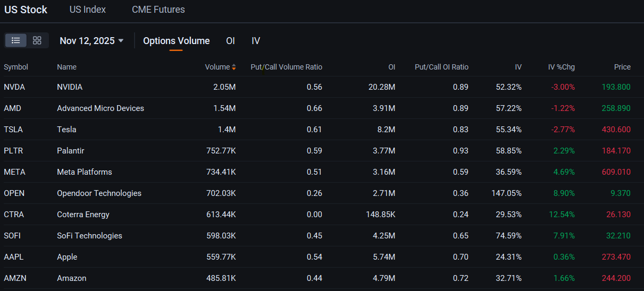The width and height of the screenshot is (644, 291).
Task: Sort by Put/Call Volume Ratio header
Action: point(286,67)
